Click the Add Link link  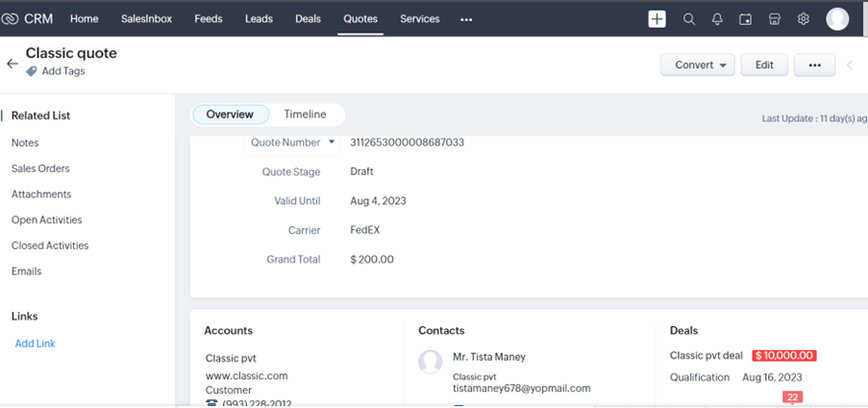36,344
